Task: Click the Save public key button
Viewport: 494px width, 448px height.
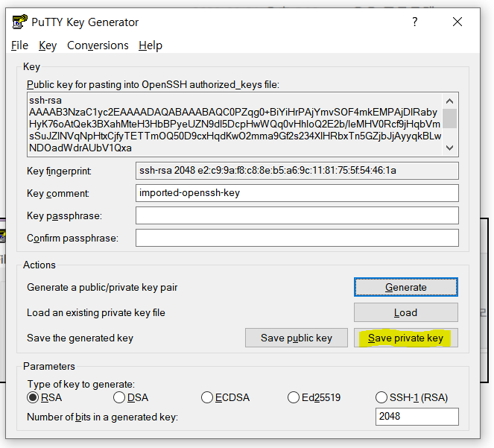Action: 297,338
